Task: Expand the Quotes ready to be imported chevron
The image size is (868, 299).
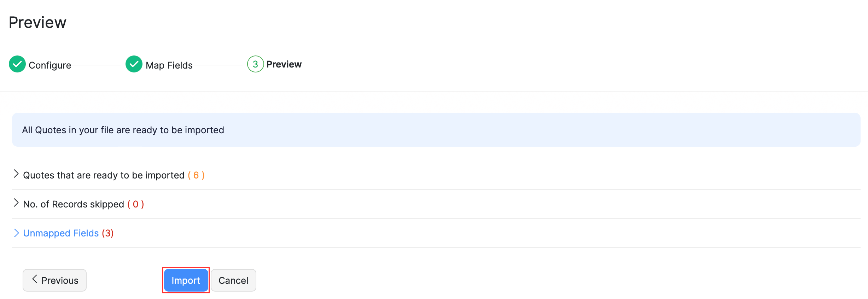Action: [x=16, y=174]
